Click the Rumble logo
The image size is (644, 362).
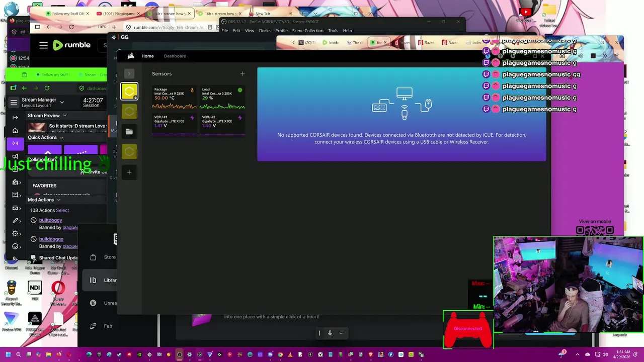click(x=71, y=45)
